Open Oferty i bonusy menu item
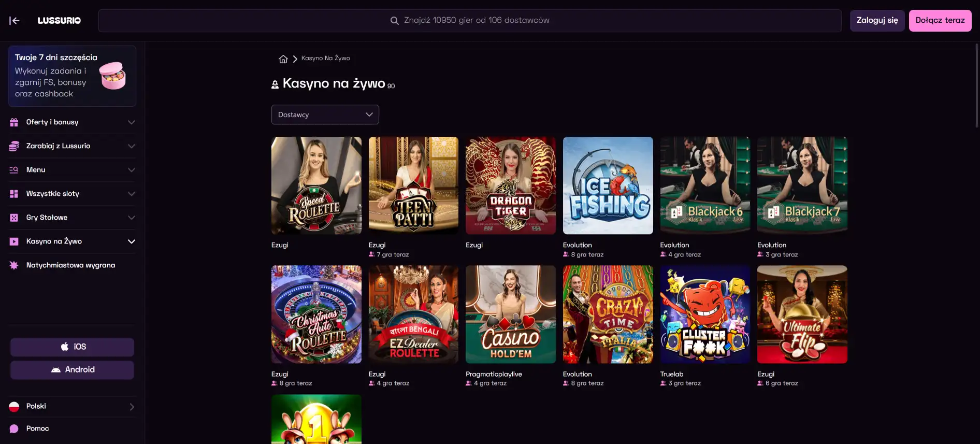The image size is (980, 444). 72,122
